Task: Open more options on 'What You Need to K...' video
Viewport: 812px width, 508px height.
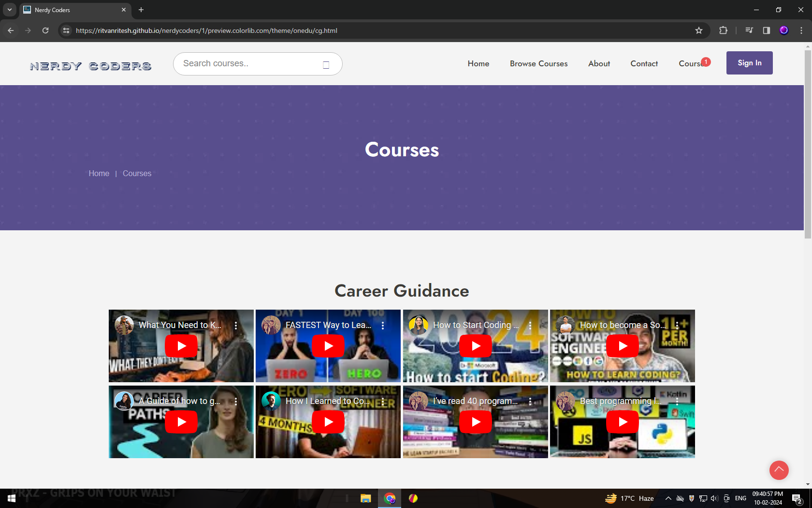Action: [x=236, y=326]
